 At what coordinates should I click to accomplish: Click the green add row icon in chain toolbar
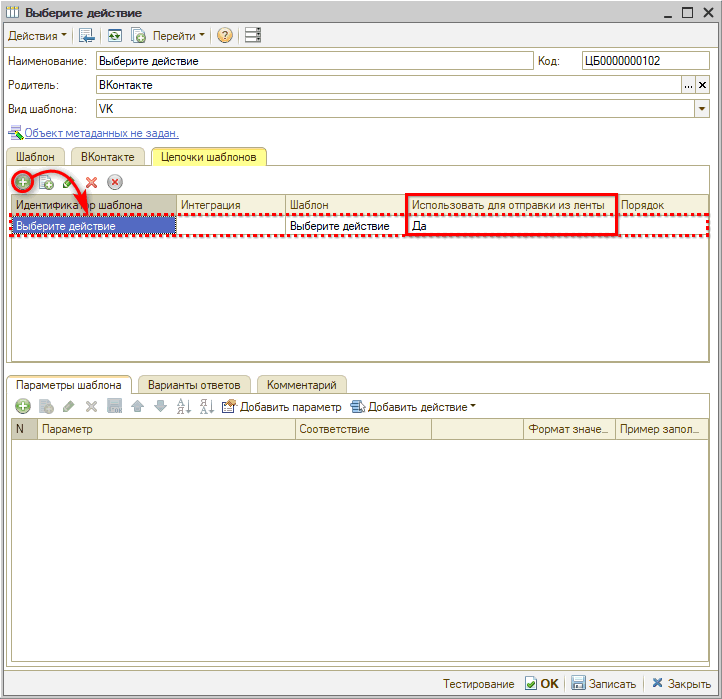(x=21, y=181)
